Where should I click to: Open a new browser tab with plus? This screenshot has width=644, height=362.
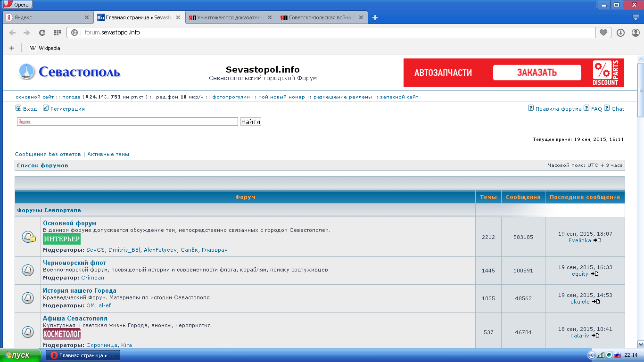click(x=375, y=17)
